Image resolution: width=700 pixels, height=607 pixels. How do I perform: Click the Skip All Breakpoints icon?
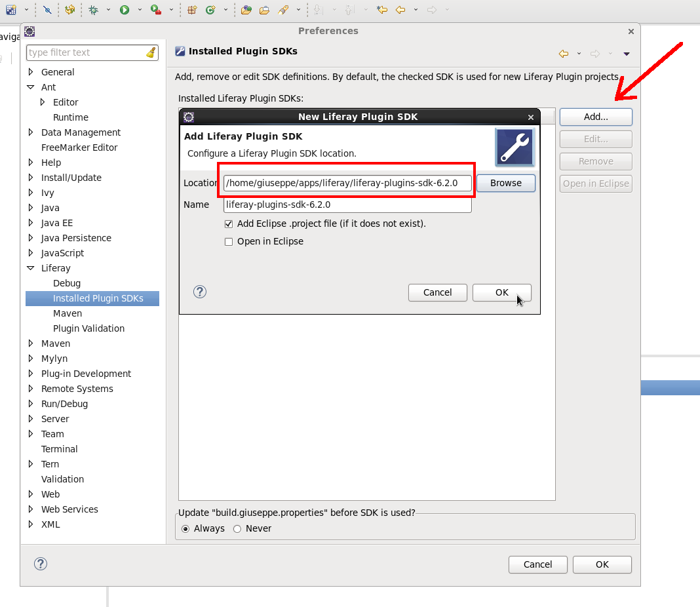pyautogui.click(x=47, y=10)
